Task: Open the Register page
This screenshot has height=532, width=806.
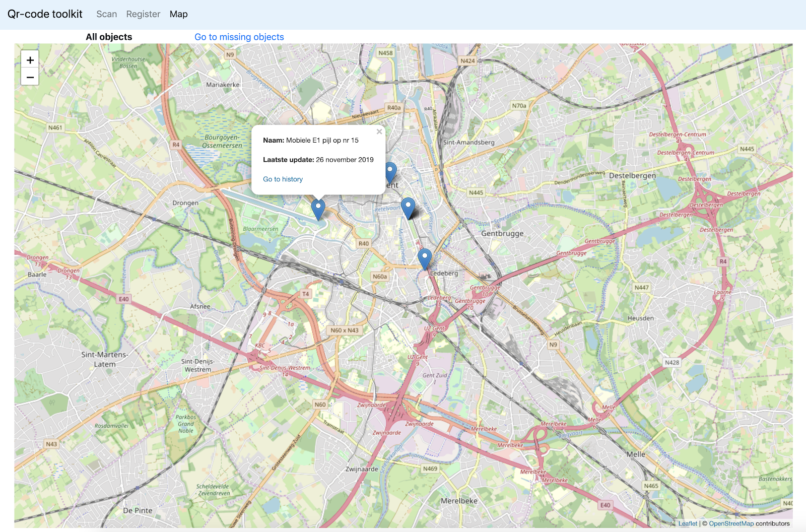Action: [143, 14]
